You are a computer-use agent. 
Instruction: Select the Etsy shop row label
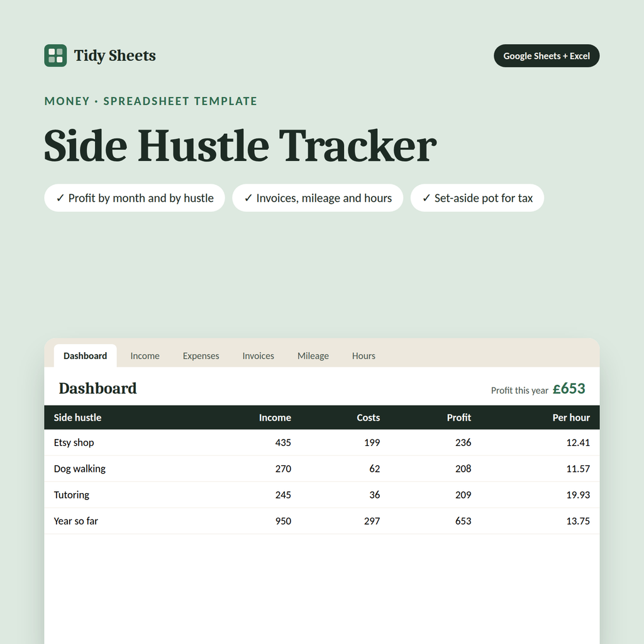[74, 443]
